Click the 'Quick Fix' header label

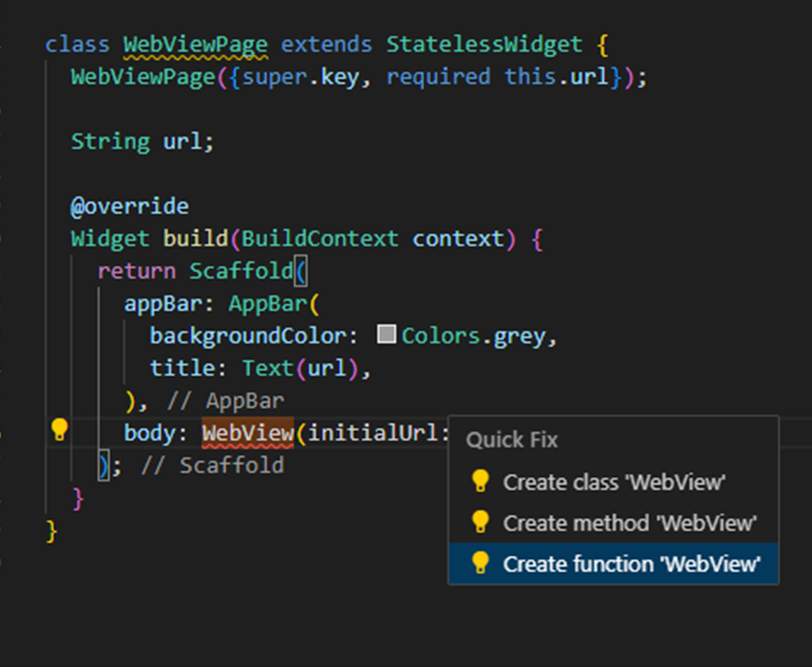coord(512,440)
